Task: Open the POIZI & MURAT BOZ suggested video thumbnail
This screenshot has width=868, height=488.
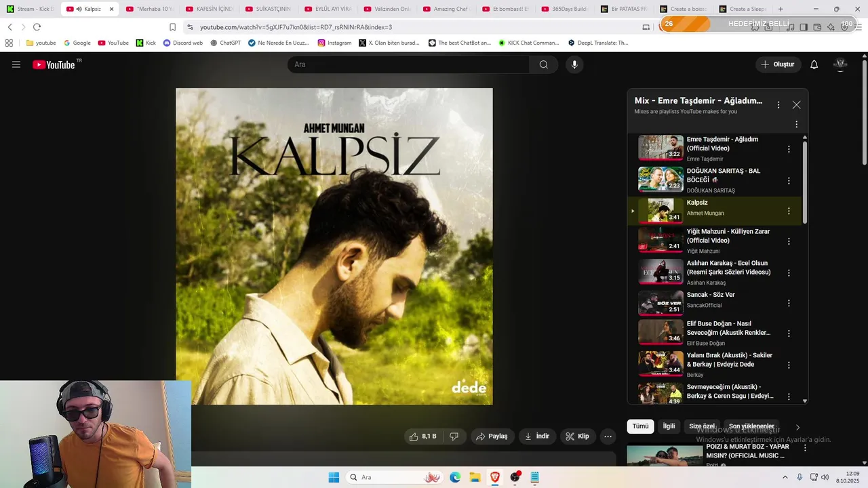Action: [665, 455]
